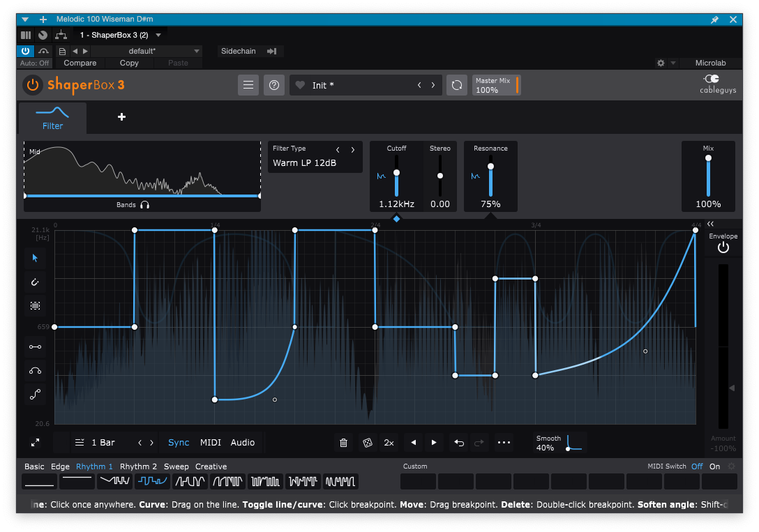Open the 1 Bar length menu

[96, 443]
